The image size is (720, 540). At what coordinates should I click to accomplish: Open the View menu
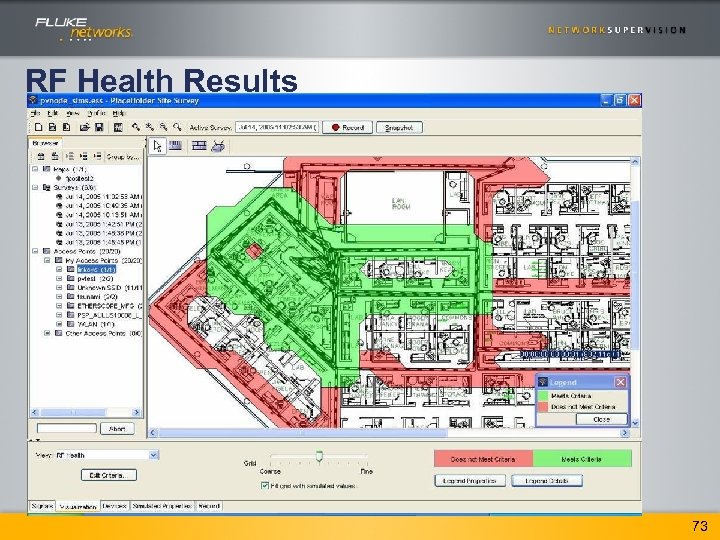pos(73,113)
